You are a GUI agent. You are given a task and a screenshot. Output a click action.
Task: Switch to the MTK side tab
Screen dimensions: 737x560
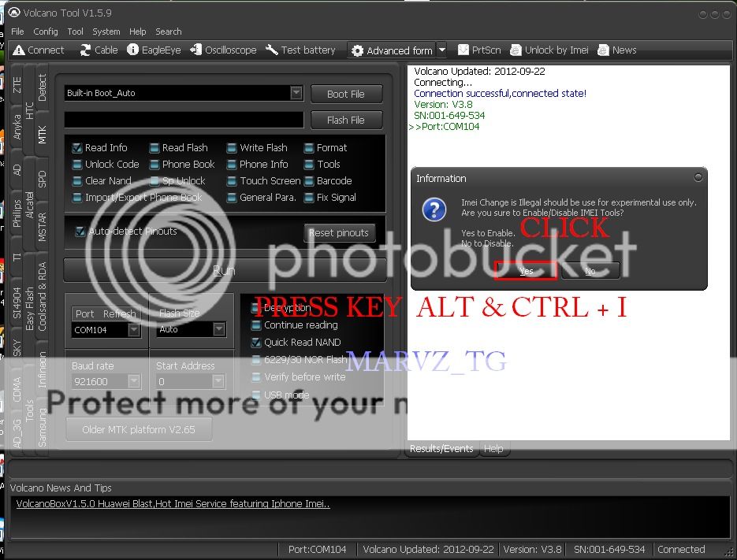point(43,135)
